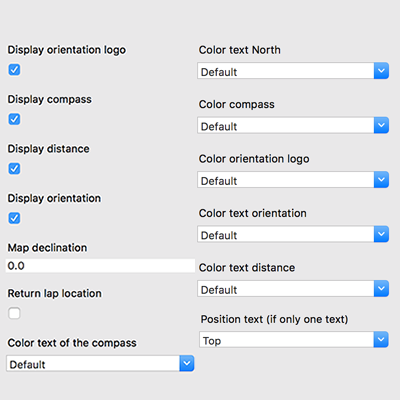Click the Display compass label
This screenshot has height=400, width=400.
pos(50,99)
